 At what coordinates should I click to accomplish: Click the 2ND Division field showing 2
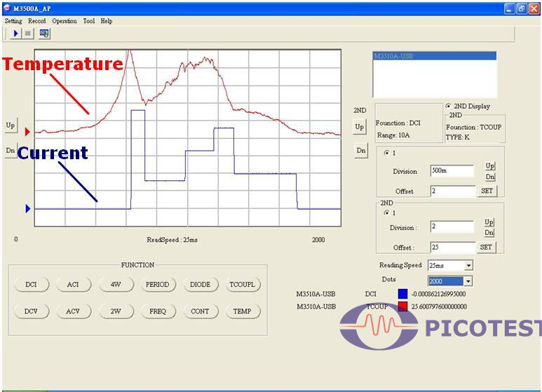pos(452,227)
